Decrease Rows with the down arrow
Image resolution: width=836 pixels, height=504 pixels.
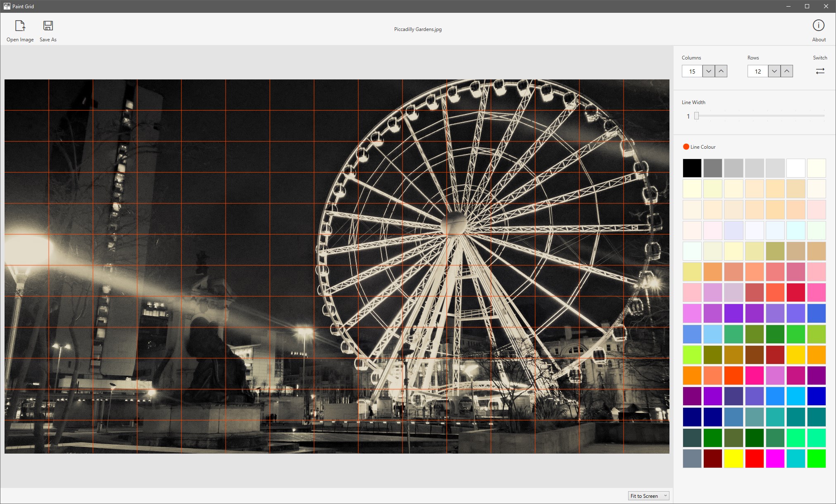point(774,71)
